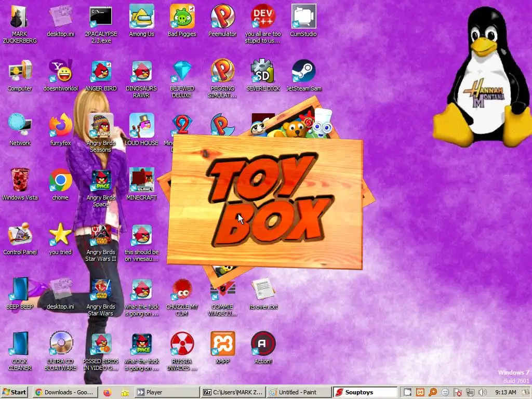
Task: Launch 2PACALYPSE 2.3.exe desktop shortcut
Action: point(101,17)
